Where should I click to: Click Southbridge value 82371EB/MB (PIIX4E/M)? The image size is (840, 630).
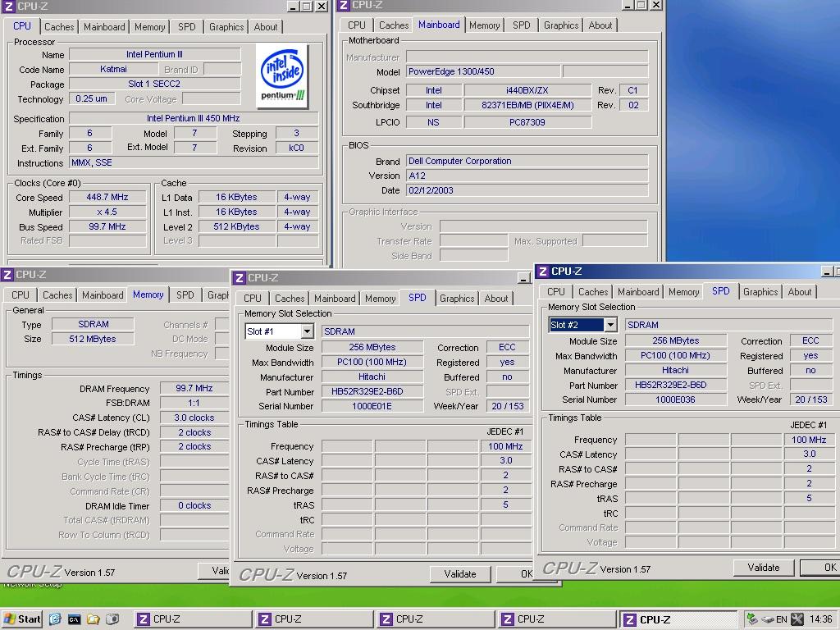click(x=527, y=105)
